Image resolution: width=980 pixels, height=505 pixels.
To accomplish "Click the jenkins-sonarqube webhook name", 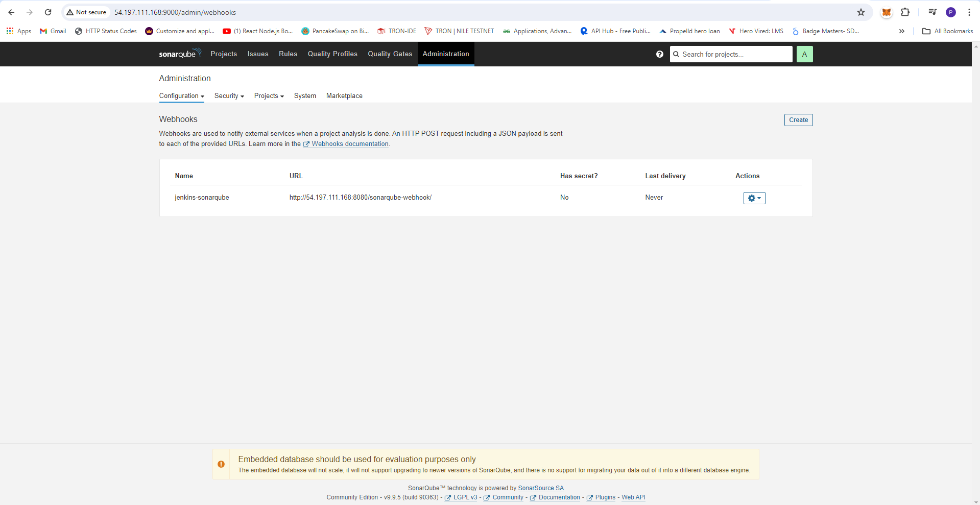I will point(202,198).
